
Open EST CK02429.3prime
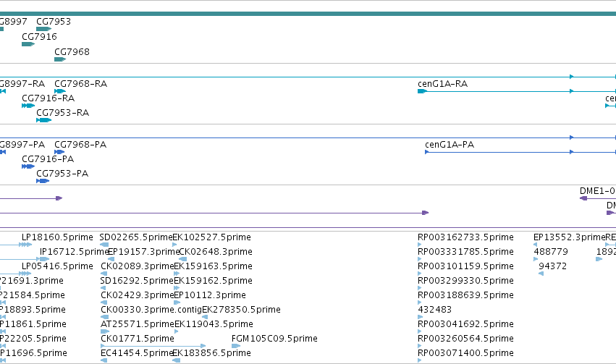[137, 295]
